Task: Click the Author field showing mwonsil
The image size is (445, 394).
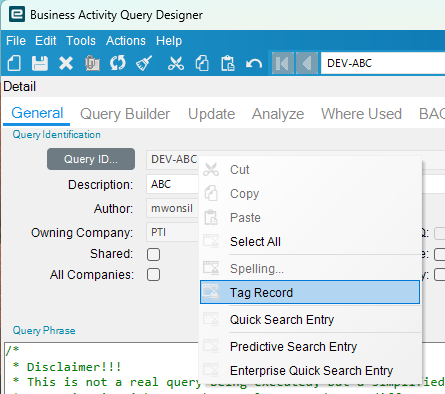Action: 172,208
